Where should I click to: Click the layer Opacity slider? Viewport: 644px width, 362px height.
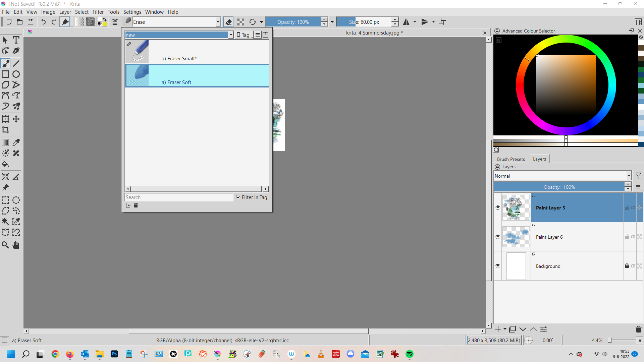coord(559,187)
